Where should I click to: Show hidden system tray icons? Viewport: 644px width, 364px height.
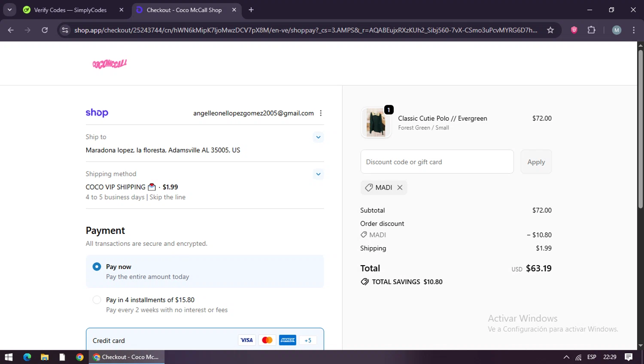coord(566,357)
